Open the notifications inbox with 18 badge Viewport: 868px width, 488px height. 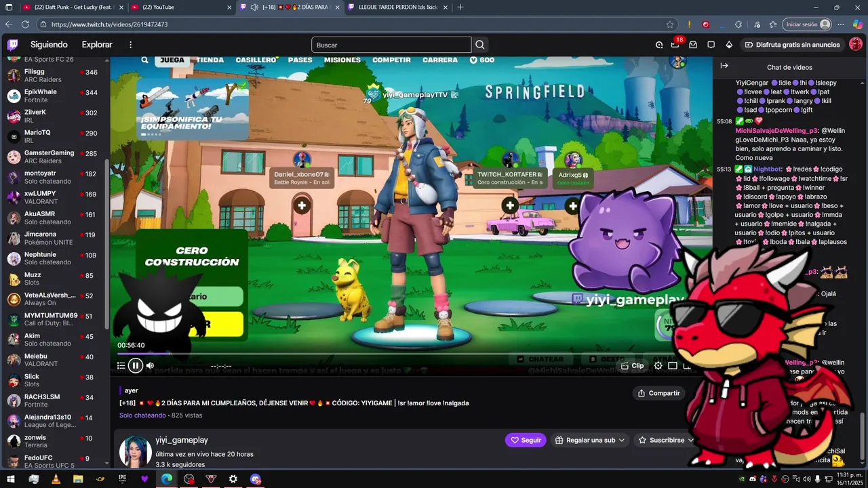pyautogui.click(x=675, y=45)
